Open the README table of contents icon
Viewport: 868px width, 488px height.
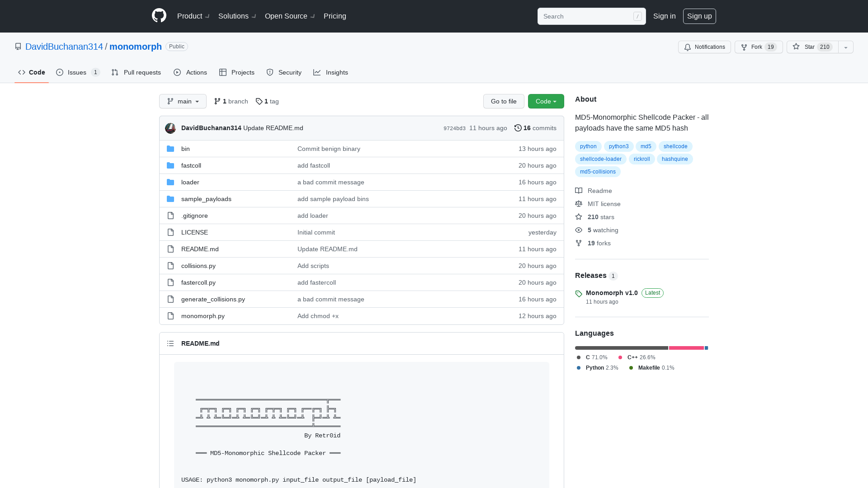[x=170, y=343]
